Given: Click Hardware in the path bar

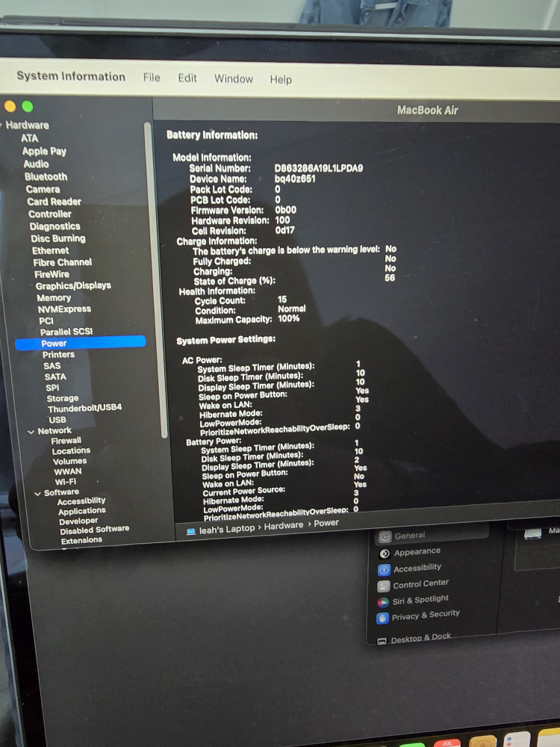Looking at the screenshot, I should click(283, 525).
